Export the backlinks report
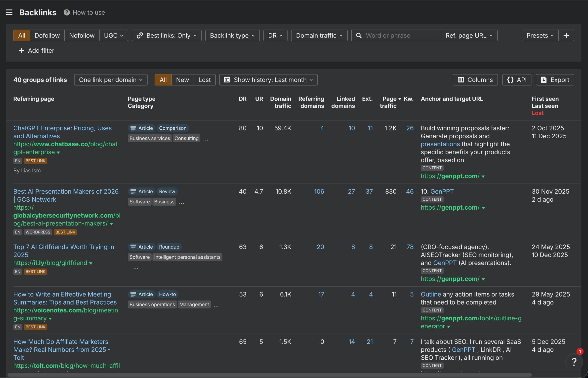588x378 pixels. [x=554, y=80]
